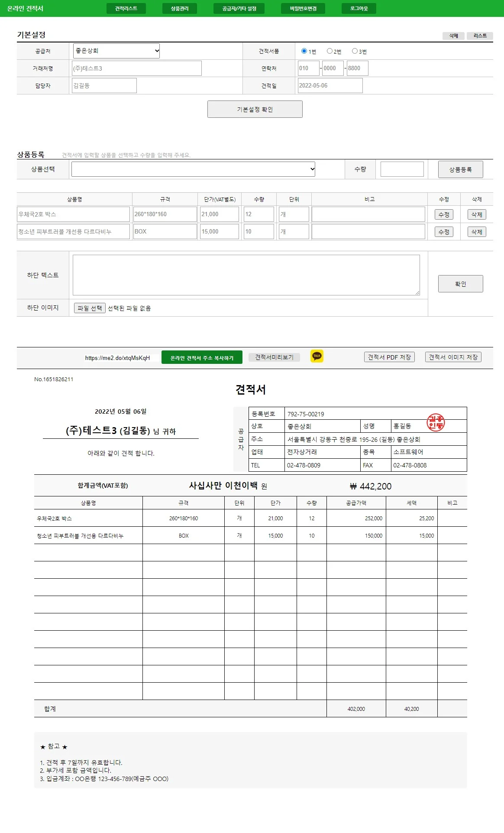
Task: Click 삭제 for 우체국2호 박스 row
Action: tap(477, 214)
